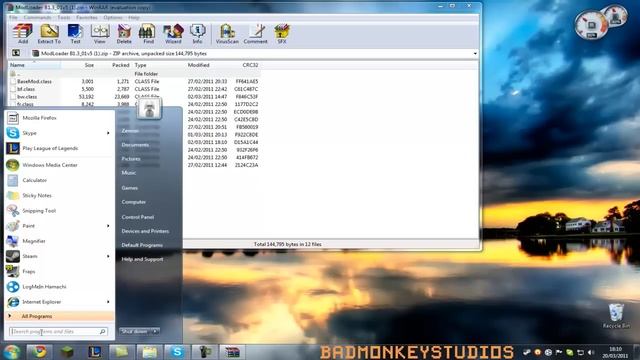Viewport: 640px width, 360px height.
Task: Expand the Skype jump list arrow
Action: coord(108,133)
